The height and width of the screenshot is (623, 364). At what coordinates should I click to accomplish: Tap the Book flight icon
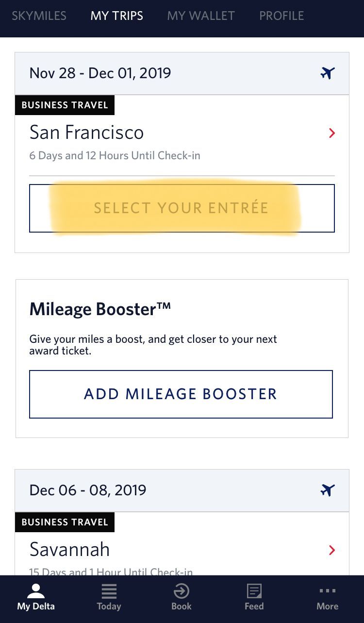[x=182, y=591]
